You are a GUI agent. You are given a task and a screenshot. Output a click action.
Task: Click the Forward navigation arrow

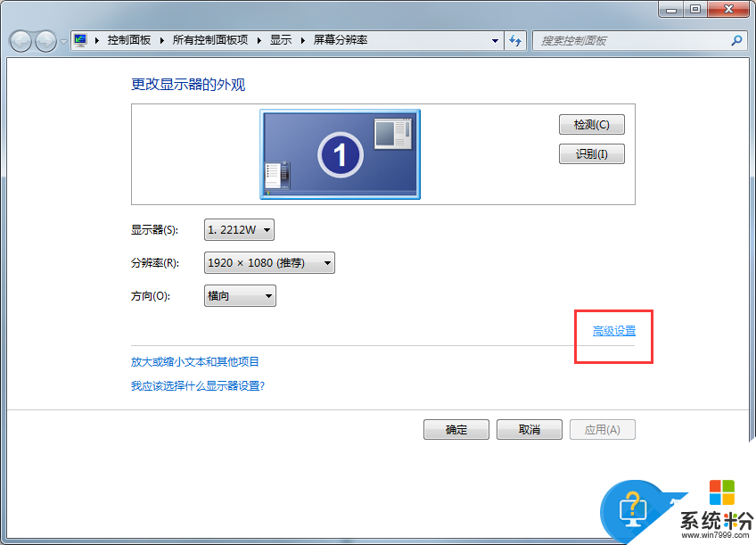[x=46, y=41]
